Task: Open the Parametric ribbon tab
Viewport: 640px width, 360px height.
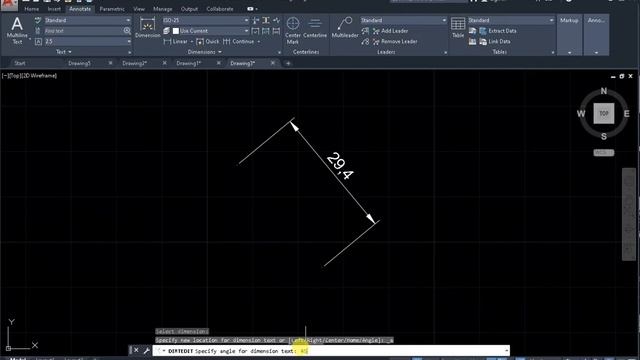Action: click(112, 9)
